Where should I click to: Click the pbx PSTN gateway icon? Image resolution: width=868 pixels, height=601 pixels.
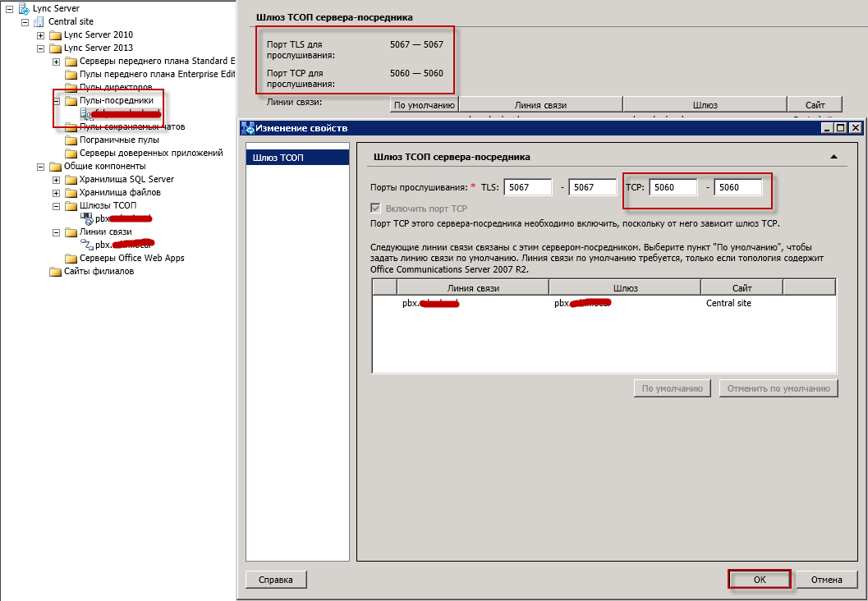coord(86,218)
